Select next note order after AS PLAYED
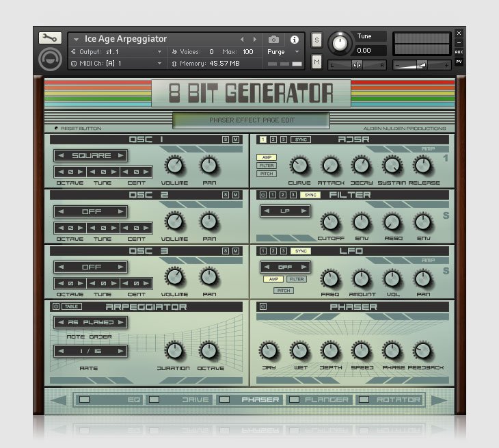Screen dimensions: 499x448 (120, 322)
